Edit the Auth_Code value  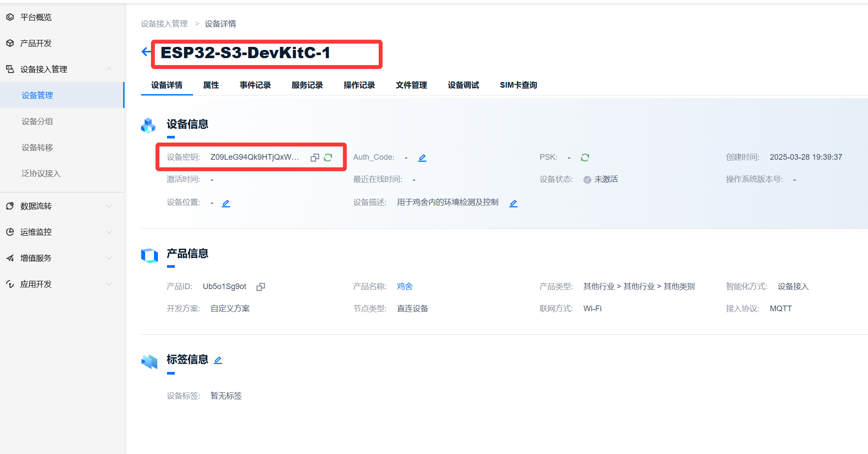point(422,158)
